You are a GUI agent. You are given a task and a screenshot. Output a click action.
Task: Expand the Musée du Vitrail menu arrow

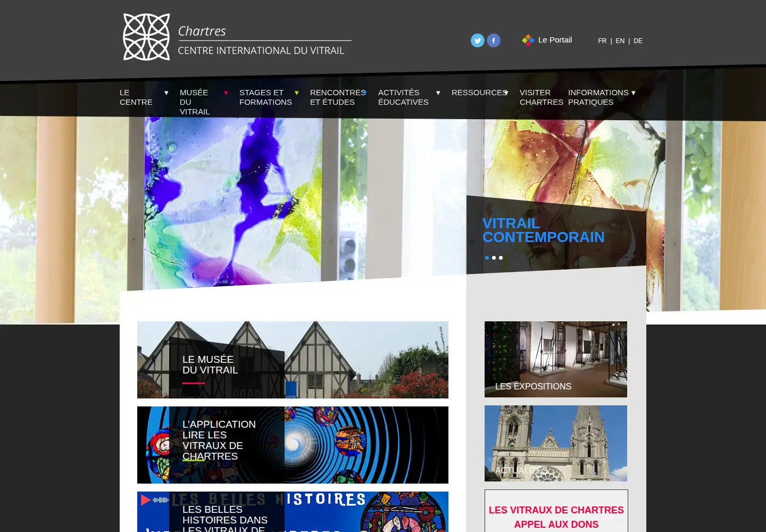(x=226, y=93)
